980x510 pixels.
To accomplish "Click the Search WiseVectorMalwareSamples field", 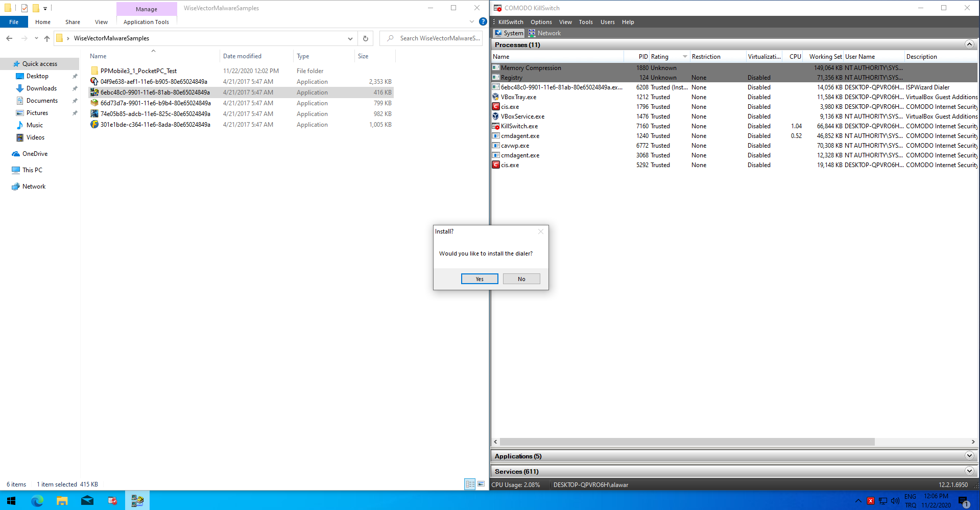I will (431, 38).
